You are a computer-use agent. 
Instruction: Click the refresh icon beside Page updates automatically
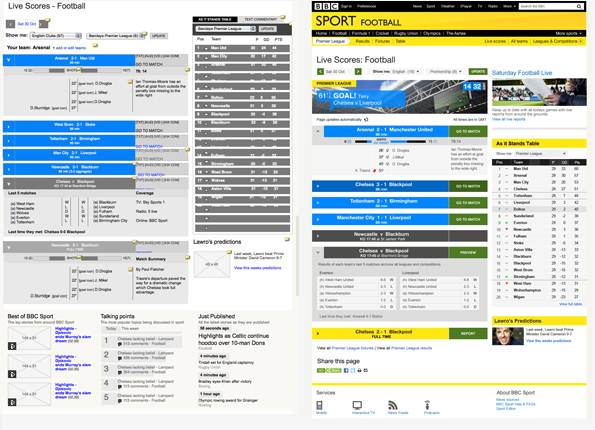point(366,120)
